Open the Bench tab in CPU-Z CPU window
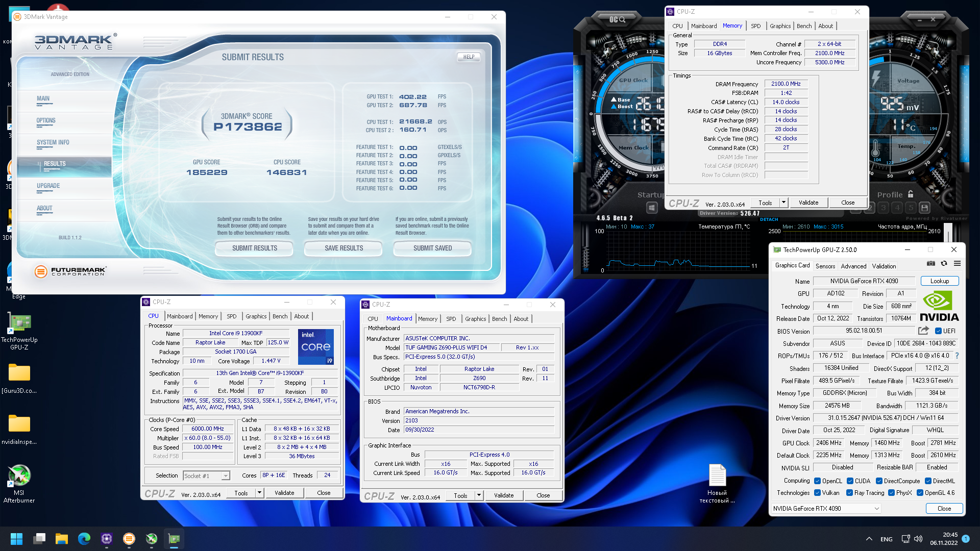This screenshot has width=980, height=551. pos(280,316)
